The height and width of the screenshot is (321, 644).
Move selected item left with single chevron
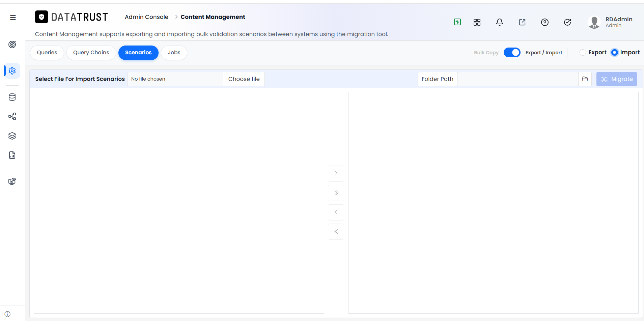tap(336, 212)
